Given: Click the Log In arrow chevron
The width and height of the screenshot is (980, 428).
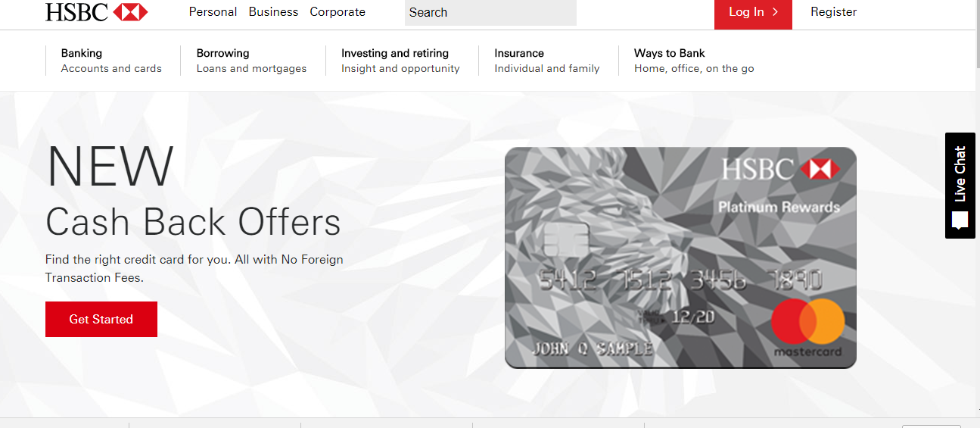Looking at the screenshot, I should (776, 12).
